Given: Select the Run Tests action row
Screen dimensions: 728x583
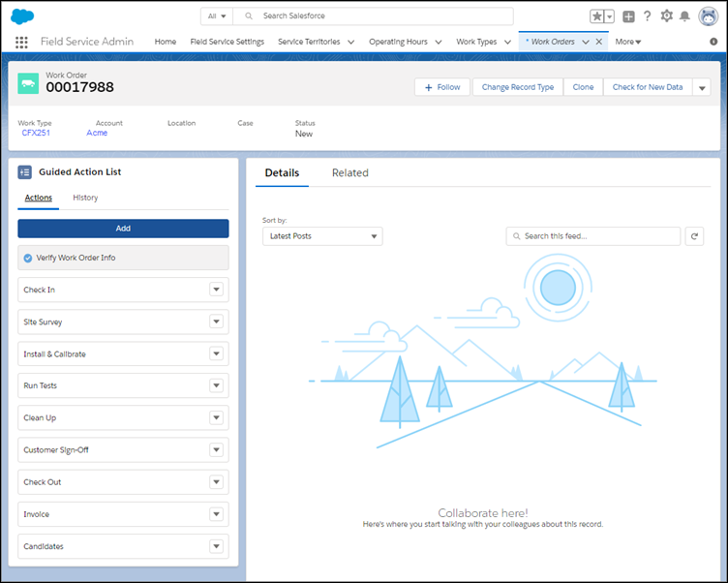Looking at the screenshot, I should [x=123, y=385].
